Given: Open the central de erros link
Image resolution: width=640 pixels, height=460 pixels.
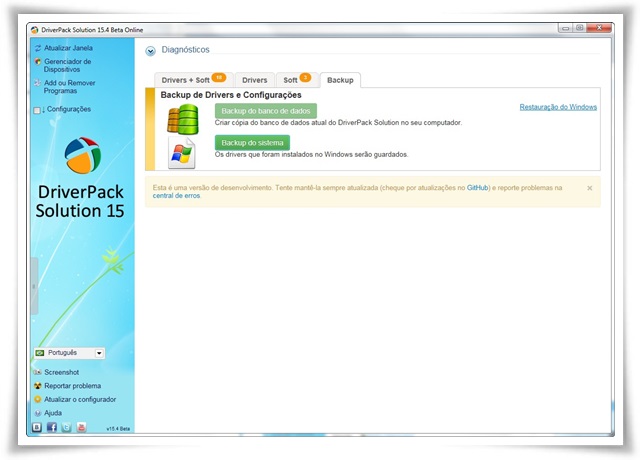Looking at the screenshot, I should pos(176,196).
